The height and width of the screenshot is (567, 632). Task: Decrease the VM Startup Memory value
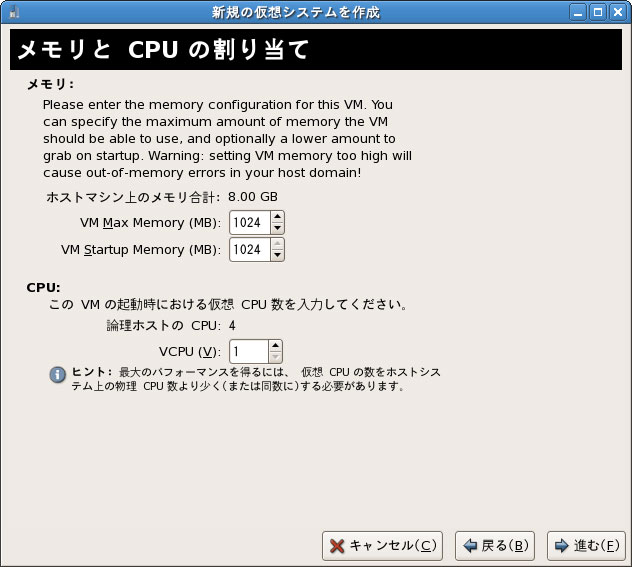click(x=277, y=255)
